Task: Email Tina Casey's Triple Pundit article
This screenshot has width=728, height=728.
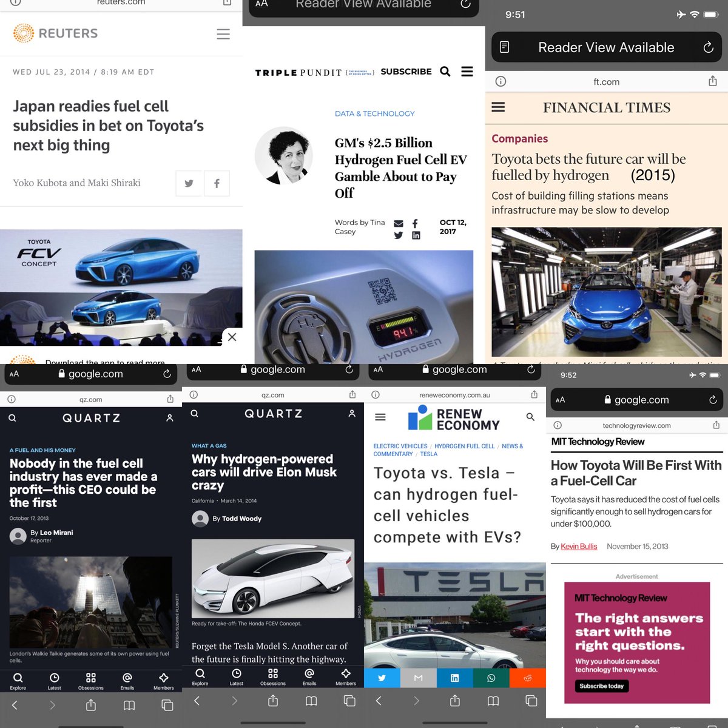Action: click(x=398, y=223)
